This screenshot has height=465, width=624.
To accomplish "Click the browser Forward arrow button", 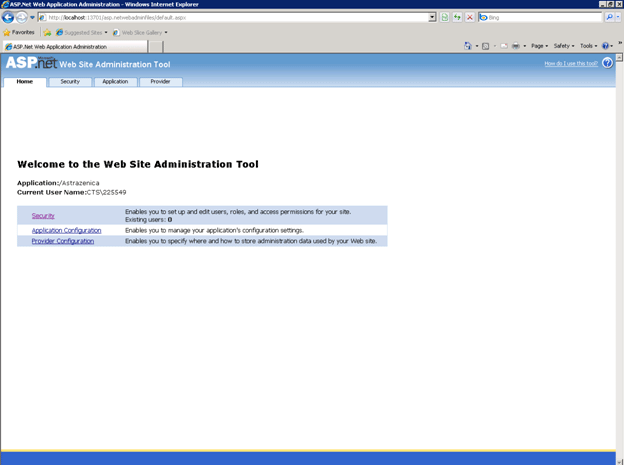I will 21,17.
